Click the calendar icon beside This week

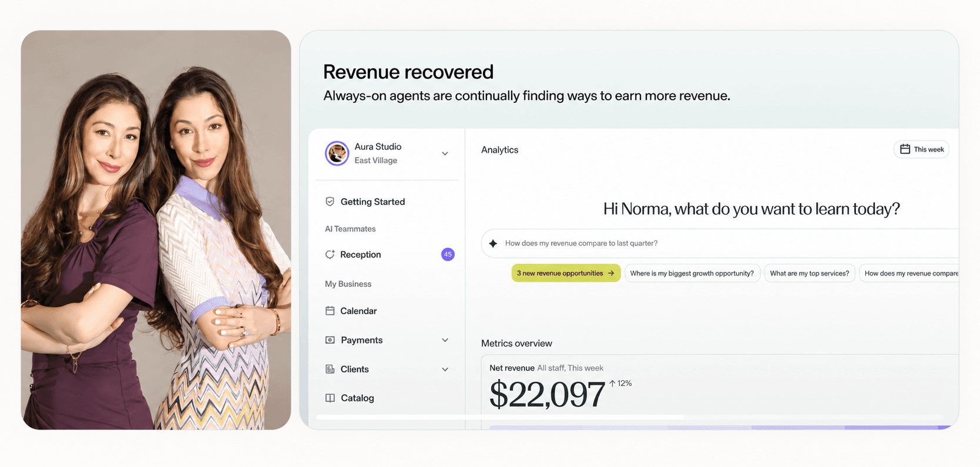(905, 149)
